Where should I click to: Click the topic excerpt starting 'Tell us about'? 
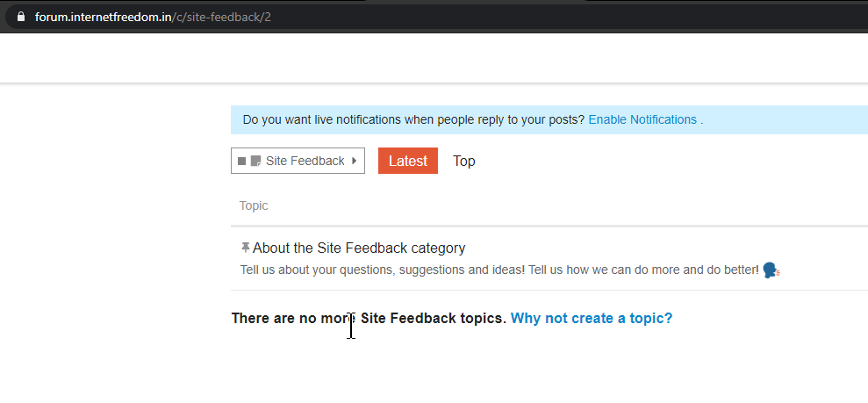(499, 270)
